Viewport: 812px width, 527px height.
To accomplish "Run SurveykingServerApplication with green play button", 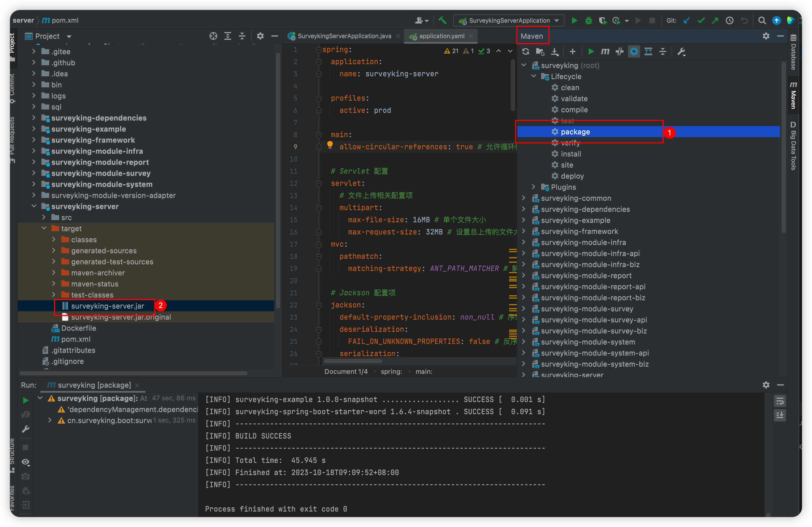I will click(575, 20).
